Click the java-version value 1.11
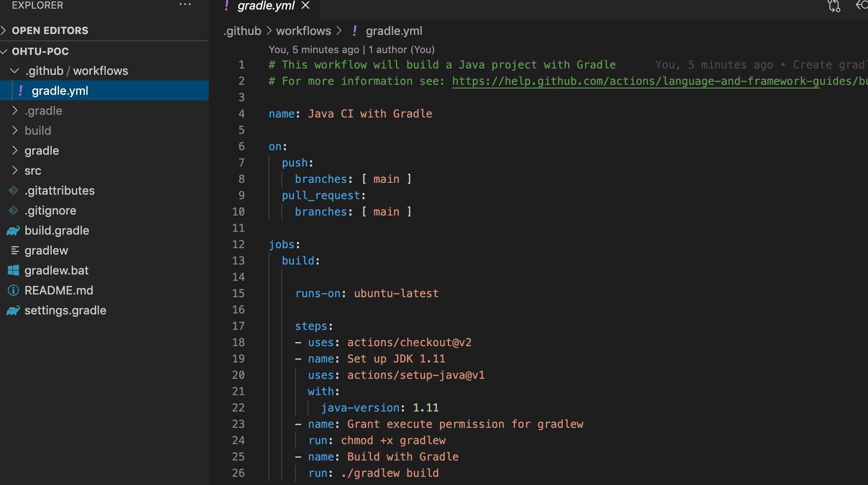Viewport: 868px width, 485px height. pyautogui.click(x=426, y=408)
